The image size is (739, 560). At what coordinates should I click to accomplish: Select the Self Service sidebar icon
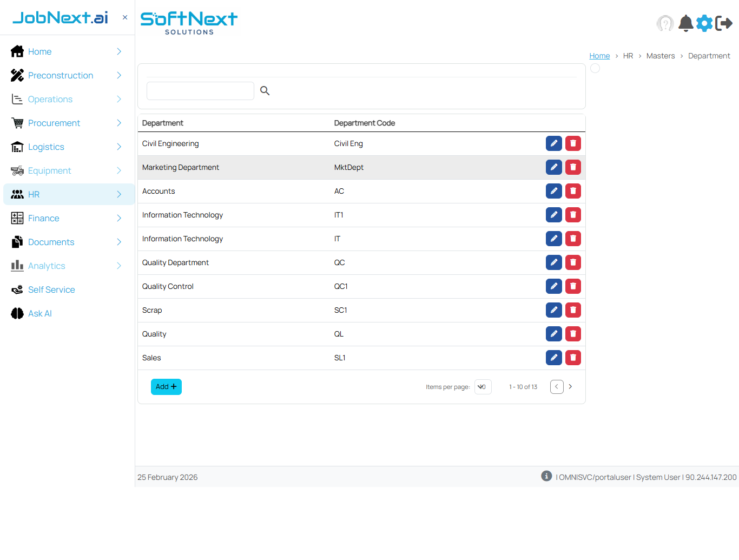click(17, 289)
